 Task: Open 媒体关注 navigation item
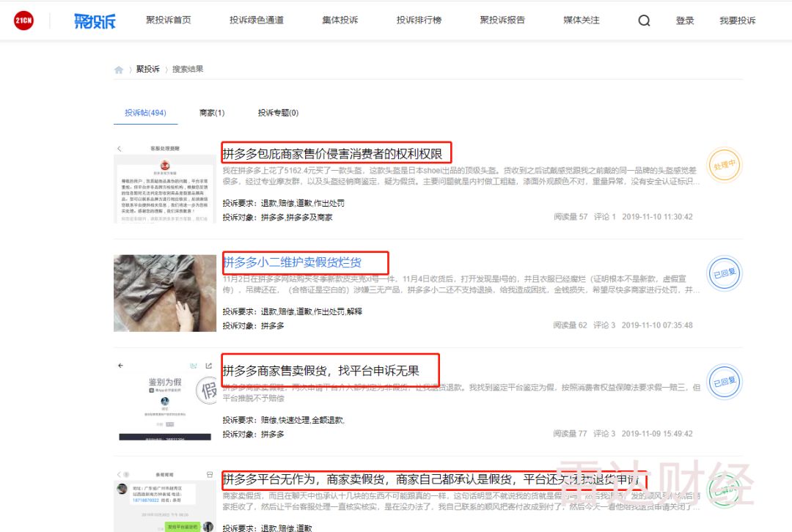click(x=582, y=21)
